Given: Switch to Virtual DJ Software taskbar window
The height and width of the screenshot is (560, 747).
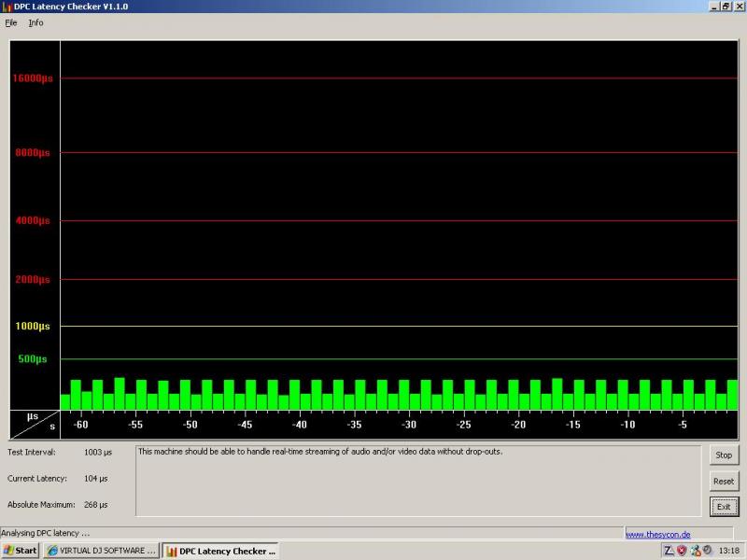Looking at the screenshot, I should coord(101,551).
